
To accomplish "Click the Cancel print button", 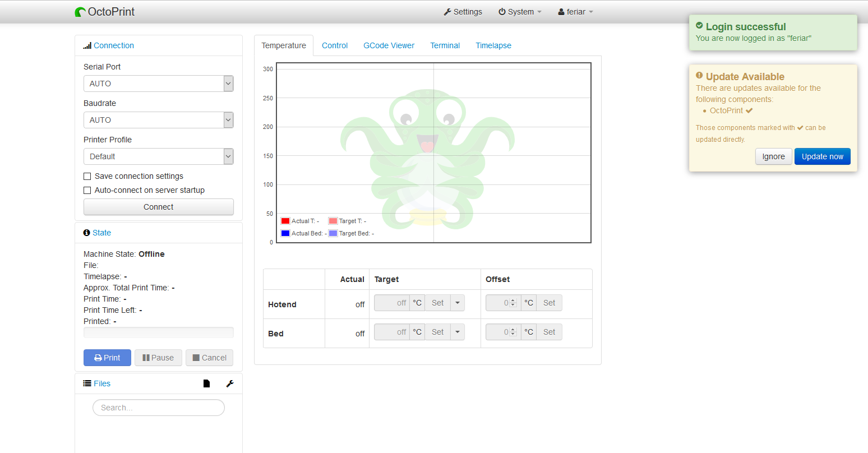I will [x=209, y=358].
